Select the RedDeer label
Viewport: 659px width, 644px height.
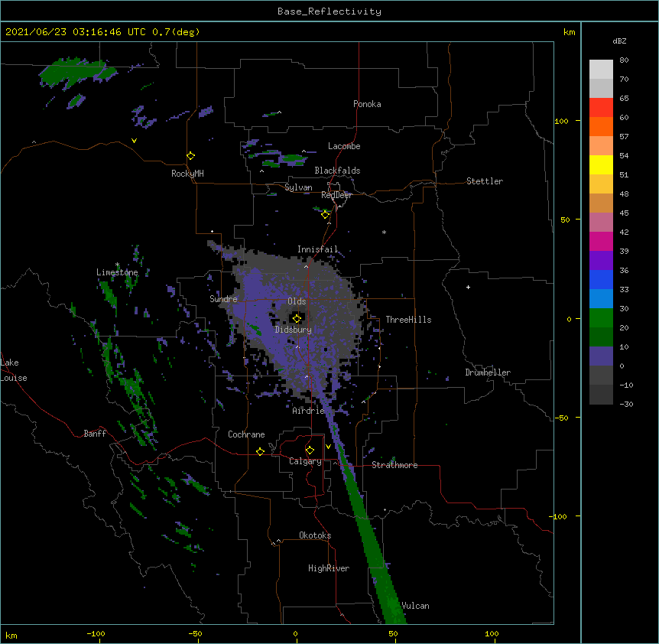click(336, 195)
